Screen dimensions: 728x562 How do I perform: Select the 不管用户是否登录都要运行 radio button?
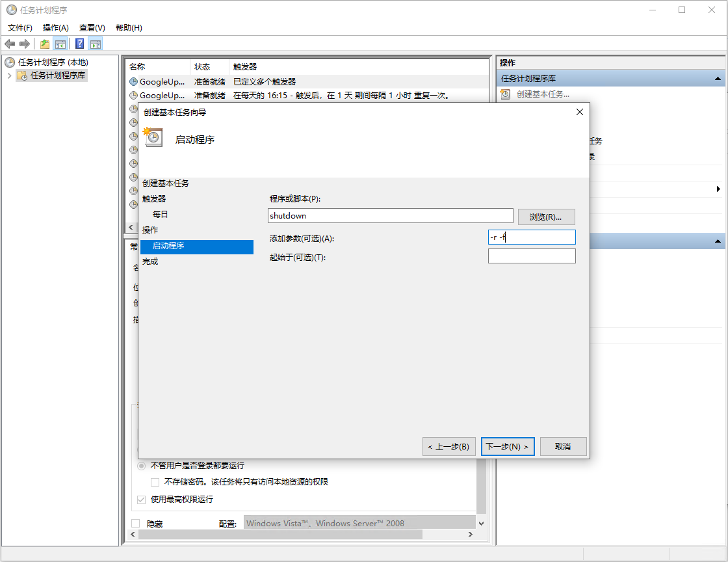tap(142, 466)
